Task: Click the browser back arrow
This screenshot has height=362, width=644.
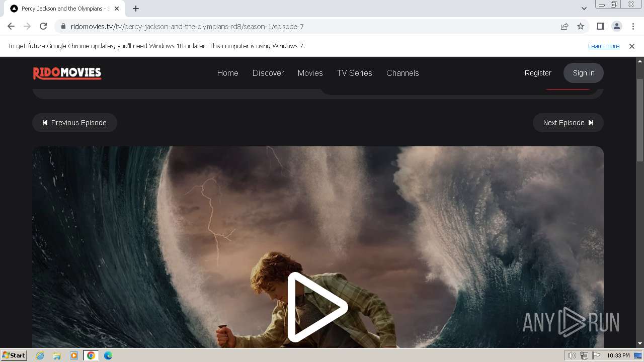Action: [11, 26]
